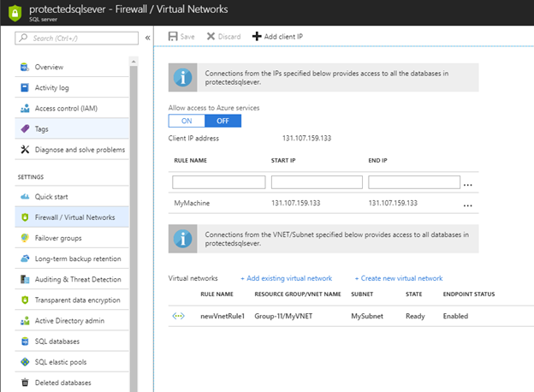Click Group-11/MyVNET cell

[x=283, y=316]
